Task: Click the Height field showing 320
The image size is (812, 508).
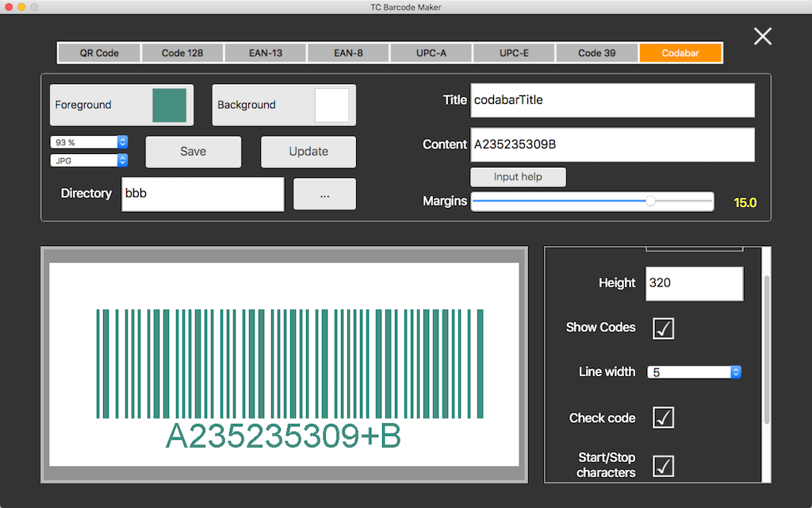Action: (x=694, y=283)
